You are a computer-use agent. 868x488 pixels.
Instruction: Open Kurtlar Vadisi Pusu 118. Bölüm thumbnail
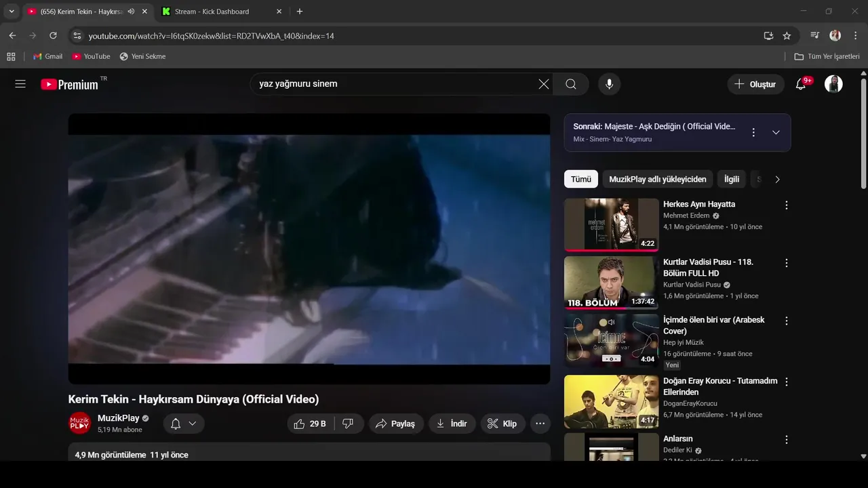[612, 283]
